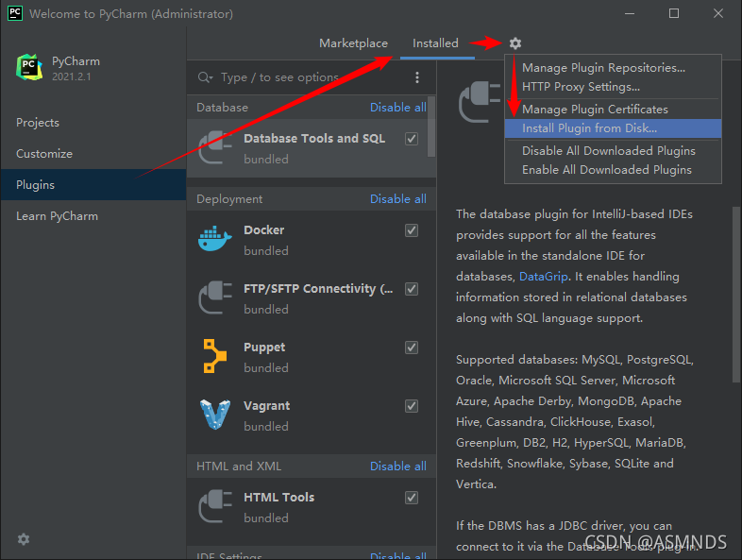Uncheck Database Tools and SQL plugin
This screenshot has height=560, width=742.
coord(412,139)
